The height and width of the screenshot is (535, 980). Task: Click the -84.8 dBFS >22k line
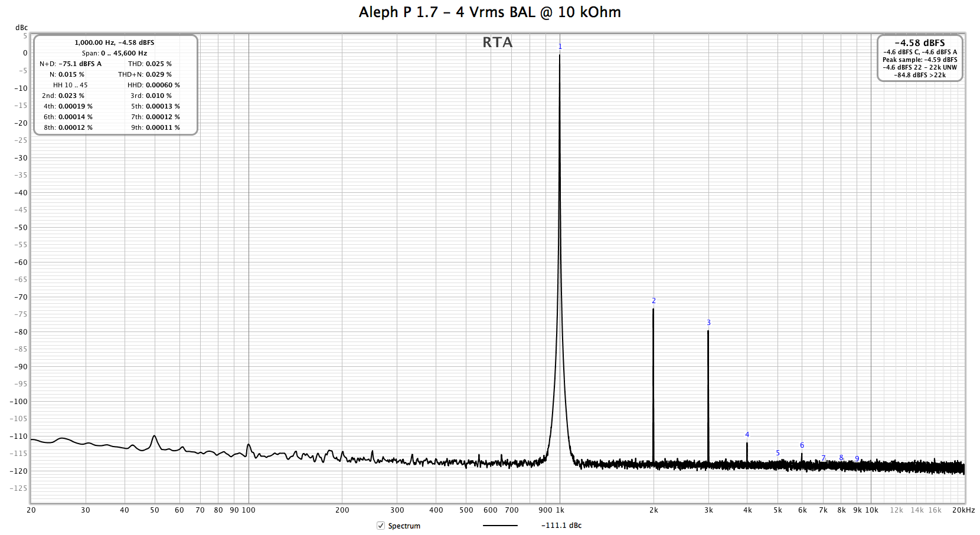[920, 75]
